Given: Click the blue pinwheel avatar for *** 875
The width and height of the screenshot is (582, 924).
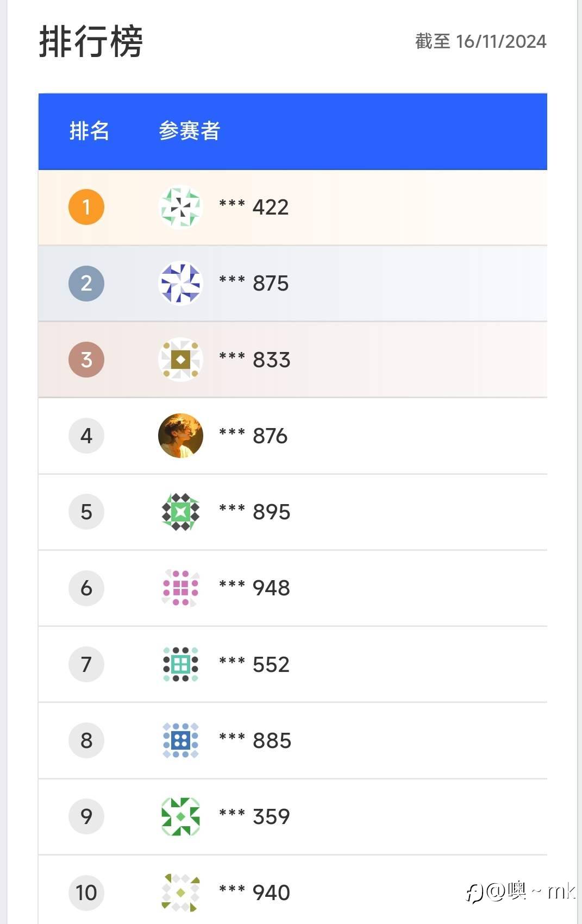Looking at the screenshot, I should [180, 283].
